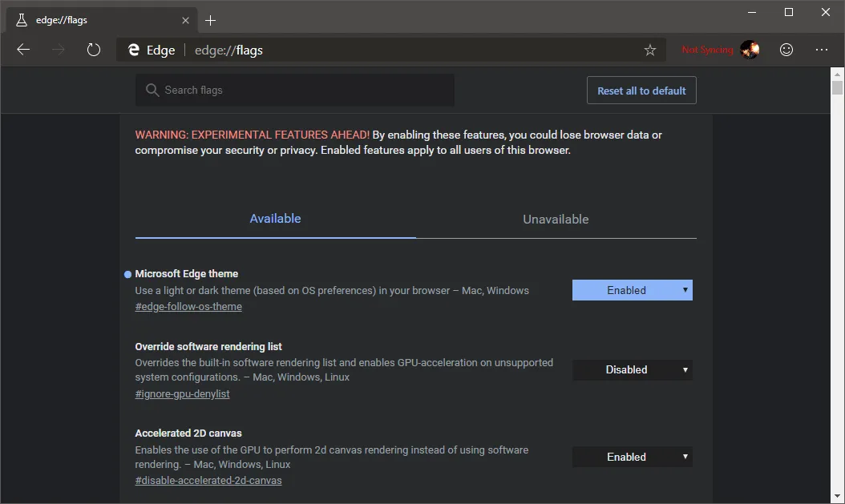Viewport: 845px width, 504px height.
Task: Click the flask icon on the browser tab
Action: click(20, 19)
